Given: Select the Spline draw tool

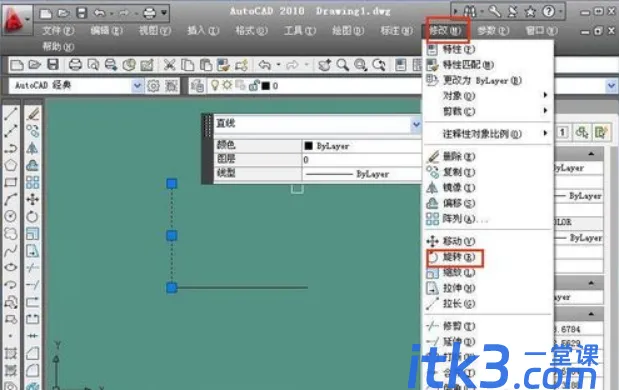Looking at the screenshot, I should click(11, 250).
